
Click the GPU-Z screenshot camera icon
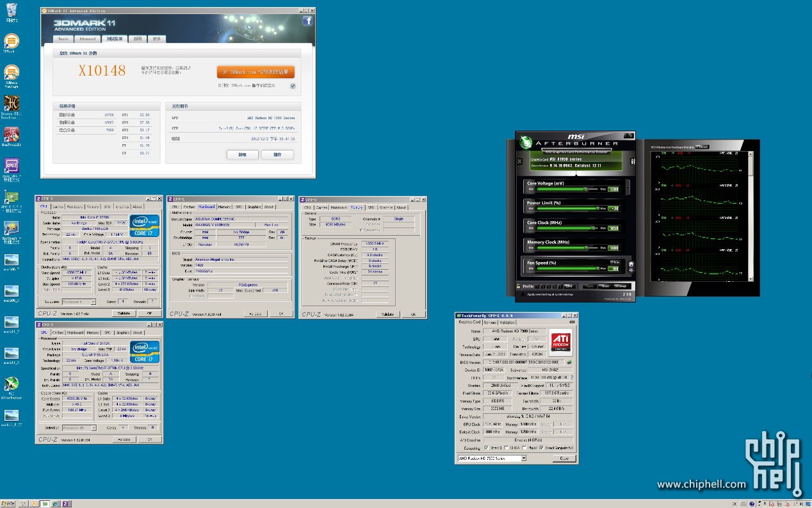[572, 322]
